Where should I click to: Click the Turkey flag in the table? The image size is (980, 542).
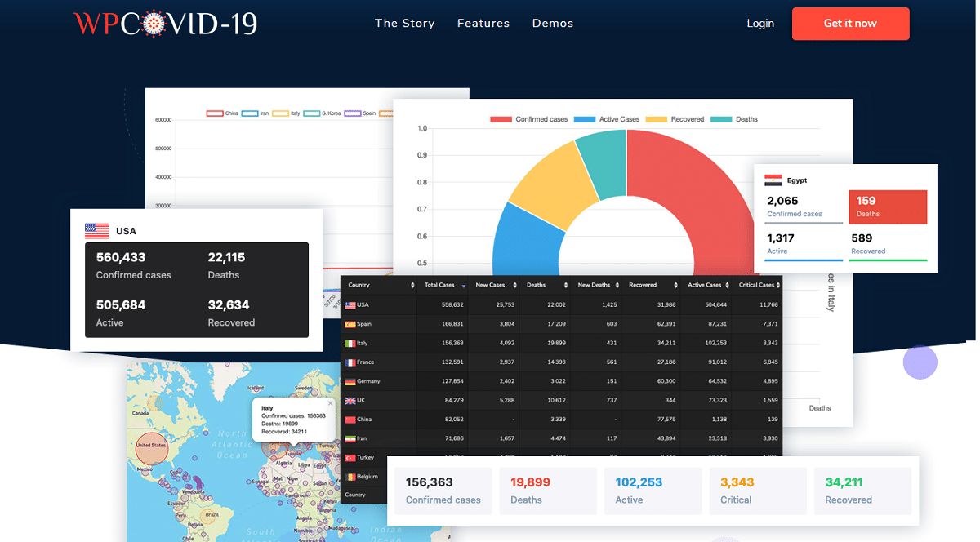coord(350,458)
